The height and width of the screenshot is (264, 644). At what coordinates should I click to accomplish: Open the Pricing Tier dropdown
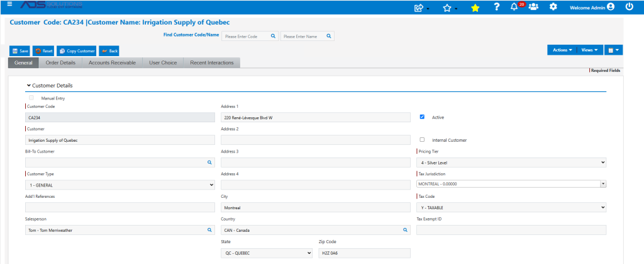(x=511, y=163)
